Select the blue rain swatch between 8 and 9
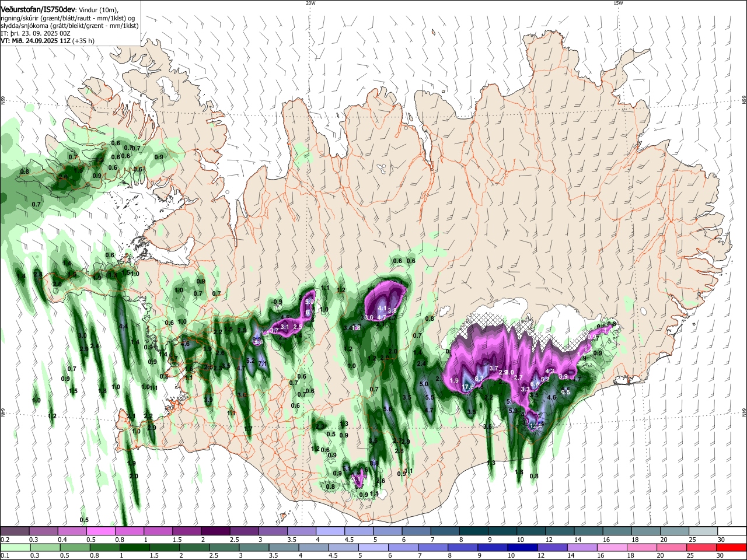Screen dimensions: 747x560 [463, 547]
